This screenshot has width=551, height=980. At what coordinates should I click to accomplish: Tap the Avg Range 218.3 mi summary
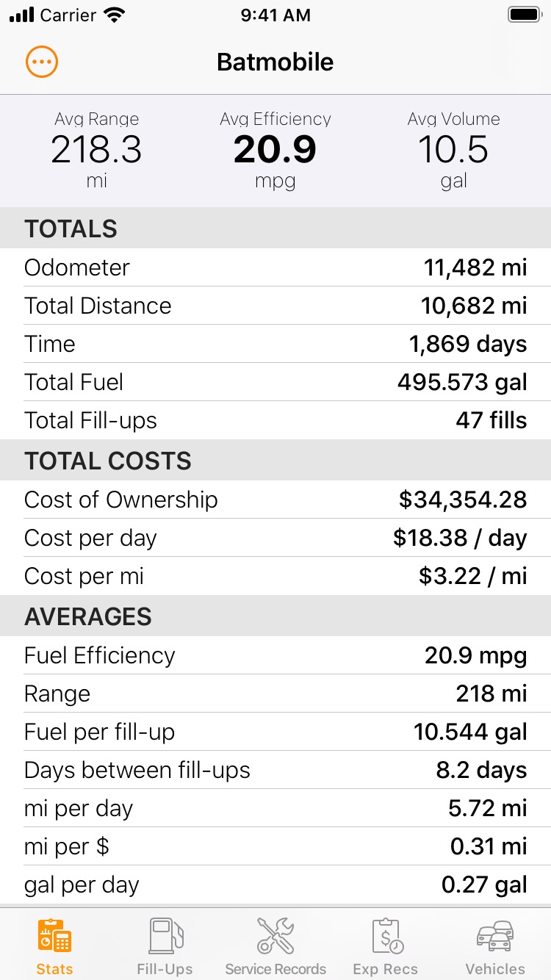(x=96, y=150)
